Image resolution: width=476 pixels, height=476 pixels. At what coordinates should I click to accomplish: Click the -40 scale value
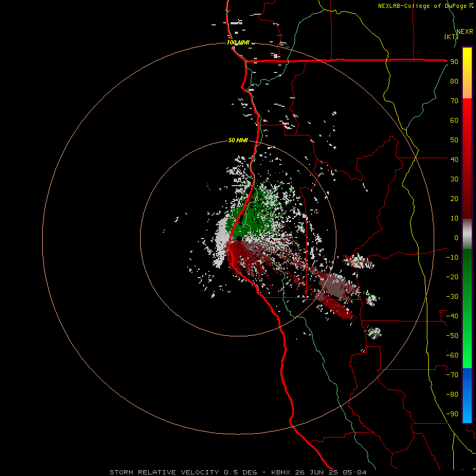pos(452,316)
